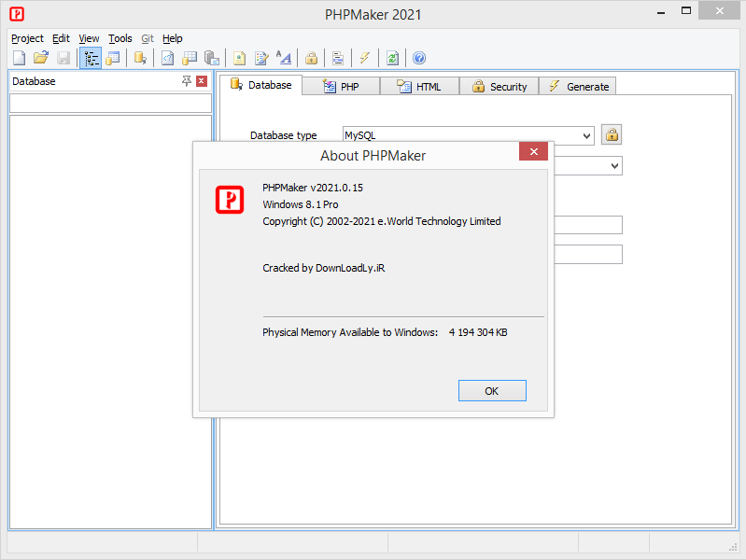Click the Windows 8.1 Pro text

pyautogui.click(x=301, y=204)
